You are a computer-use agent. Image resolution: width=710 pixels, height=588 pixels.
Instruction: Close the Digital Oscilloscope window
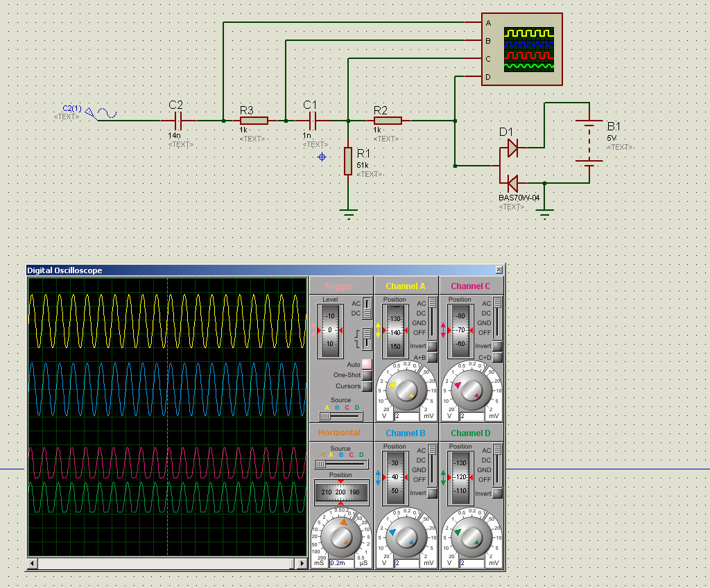(499, 270)
